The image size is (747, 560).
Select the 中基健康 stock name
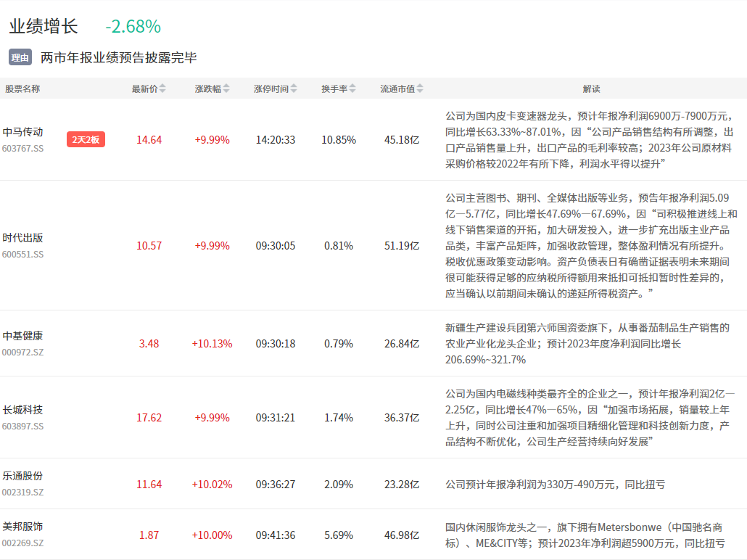22,336
